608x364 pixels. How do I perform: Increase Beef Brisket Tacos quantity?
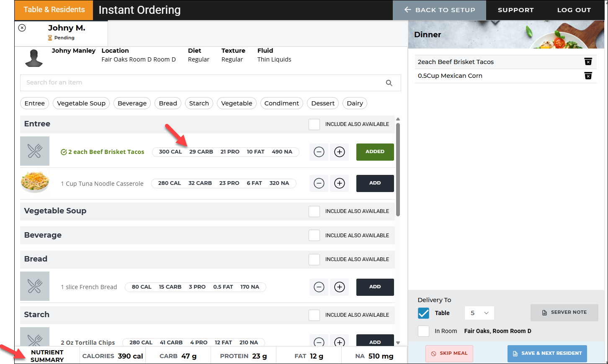340,152
